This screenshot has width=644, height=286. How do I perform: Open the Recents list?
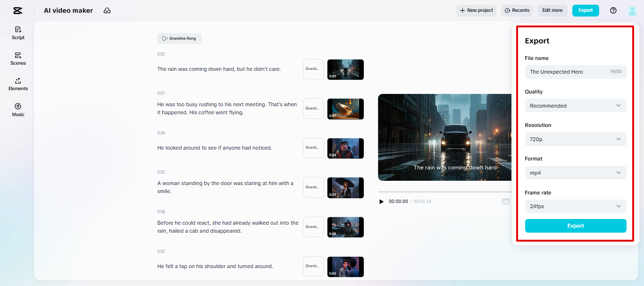tap(517, 10)
